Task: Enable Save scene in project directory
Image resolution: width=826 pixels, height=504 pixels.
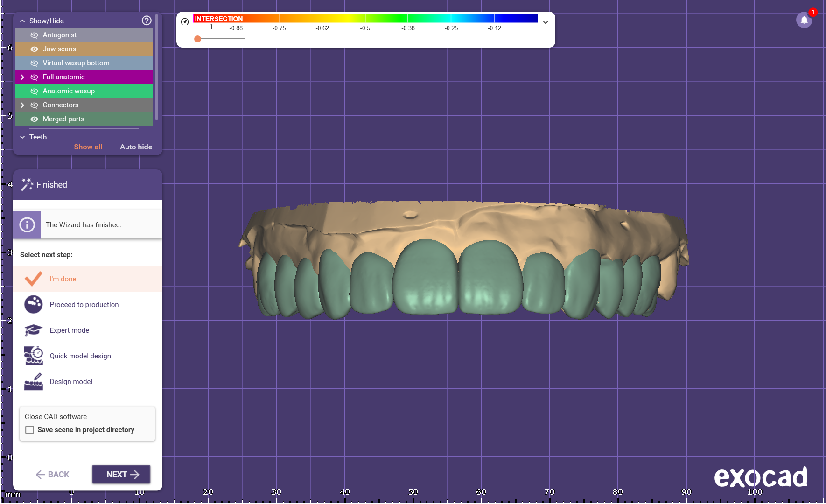Action: click(x=30, y=430)
